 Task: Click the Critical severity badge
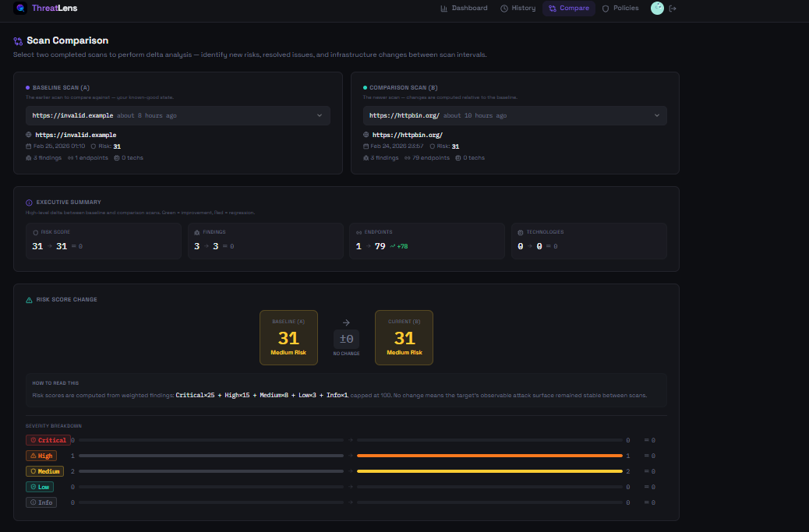[48, 440]
